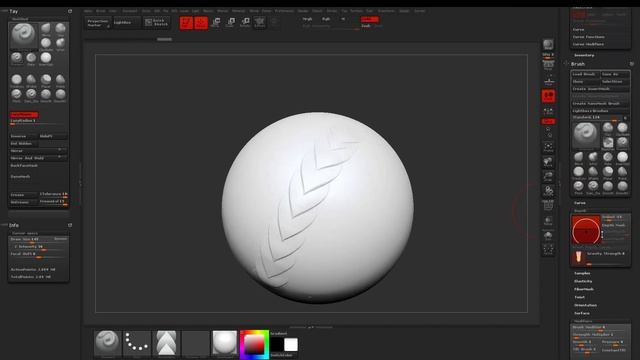Click the Projection Master button
The height and width of the screenshot is (360, 640).
tap(98, 23)
